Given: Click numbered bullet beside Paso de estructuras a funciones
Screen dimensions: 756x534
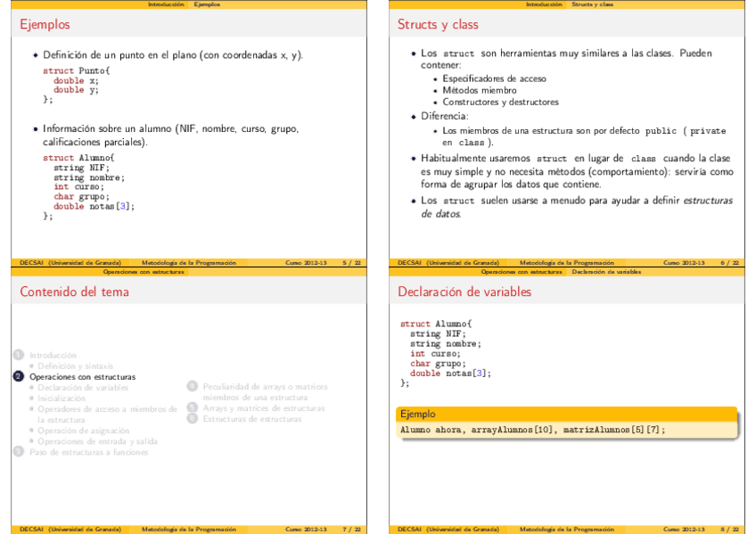Looking at the screenshot, I should click(x=18, y=452).
